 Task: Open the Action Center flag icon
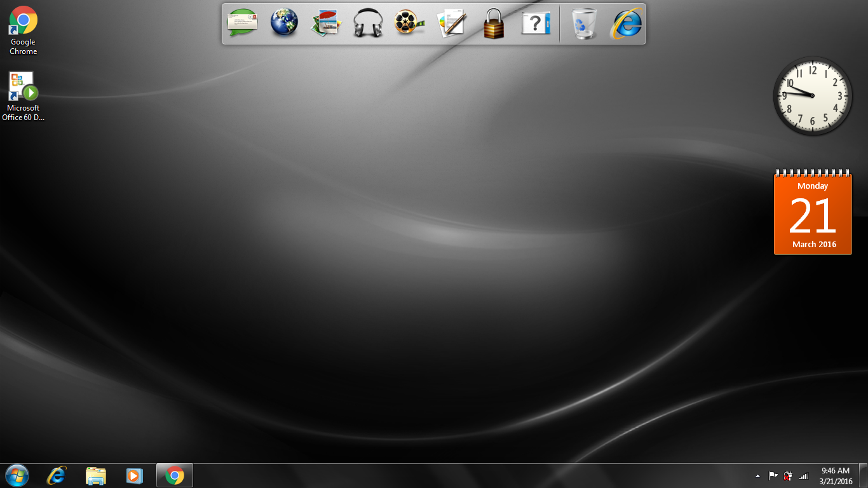(x=773, y=475)
